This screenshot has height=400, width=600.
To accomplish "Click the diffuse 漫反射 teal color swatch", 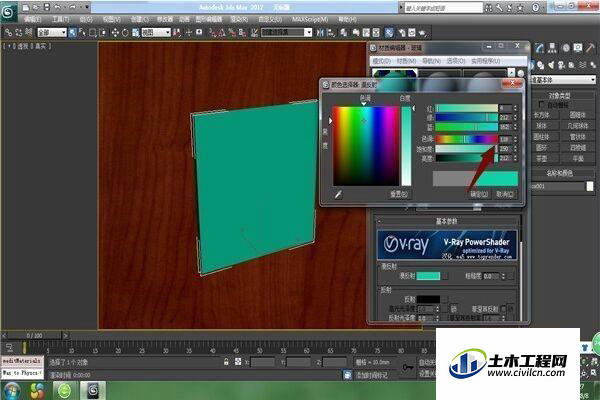I will 428,276.
